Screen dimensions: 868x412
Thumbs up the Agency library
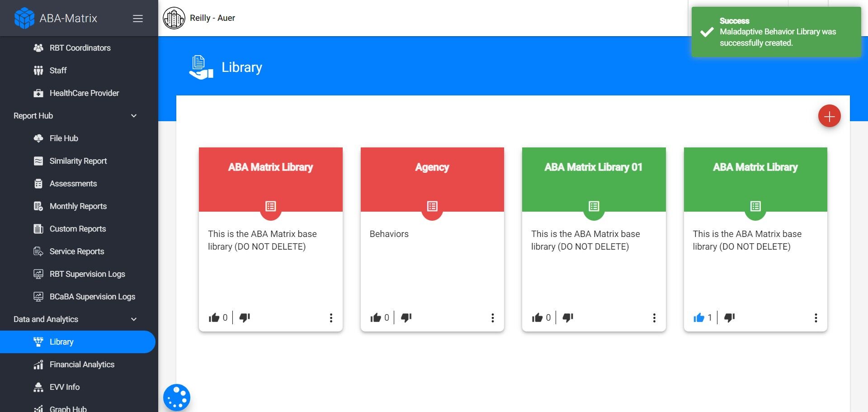pyautogui.click(x=376, y=317)
